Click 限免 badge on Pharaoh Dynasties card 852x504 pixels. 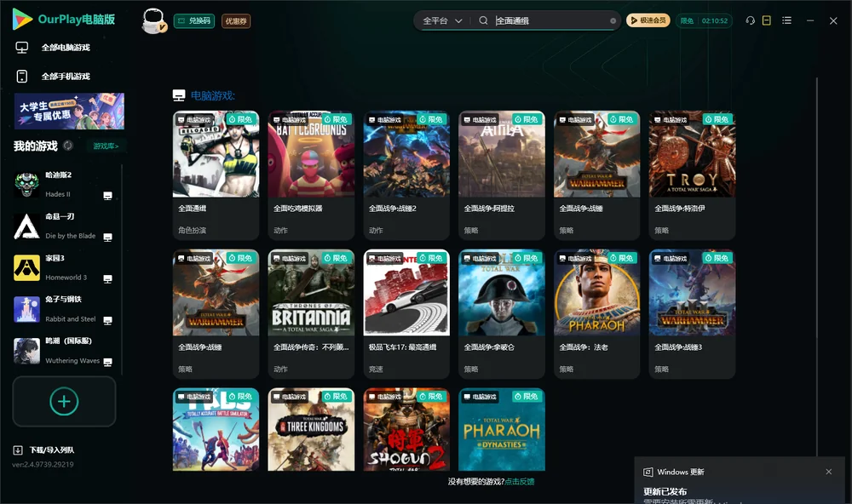coord(527,397)
